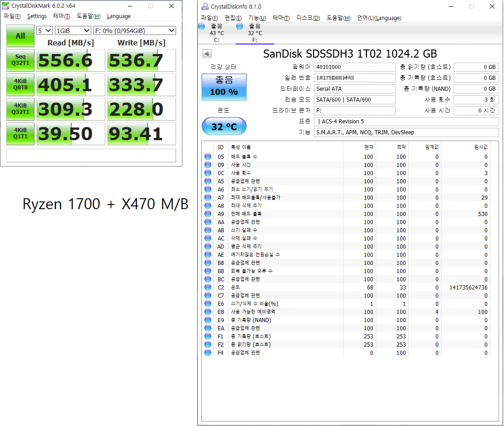
Task: Open CrystalDiskMark 도움말 menu
Action: tap(89, 16)
